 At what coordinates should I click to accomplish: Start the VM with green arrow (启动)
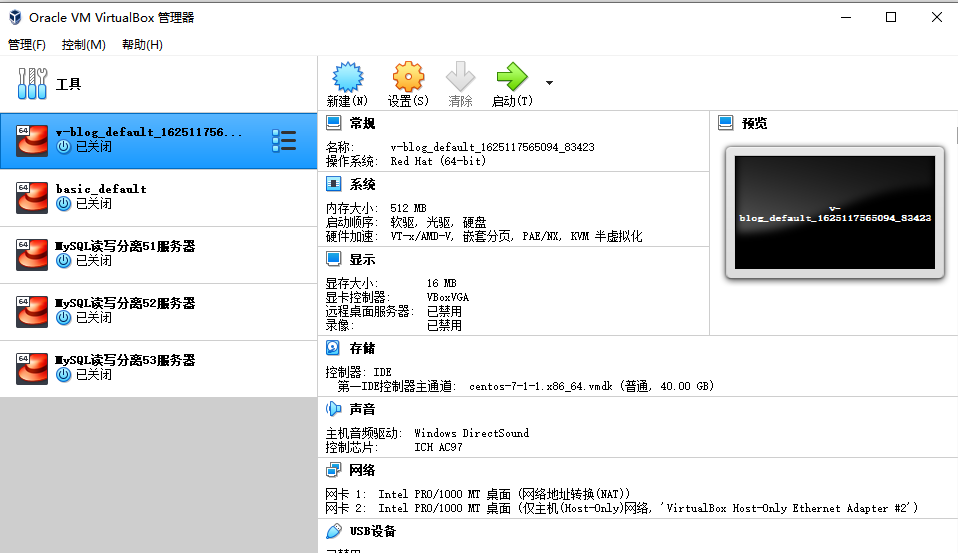tap(512, 76)
